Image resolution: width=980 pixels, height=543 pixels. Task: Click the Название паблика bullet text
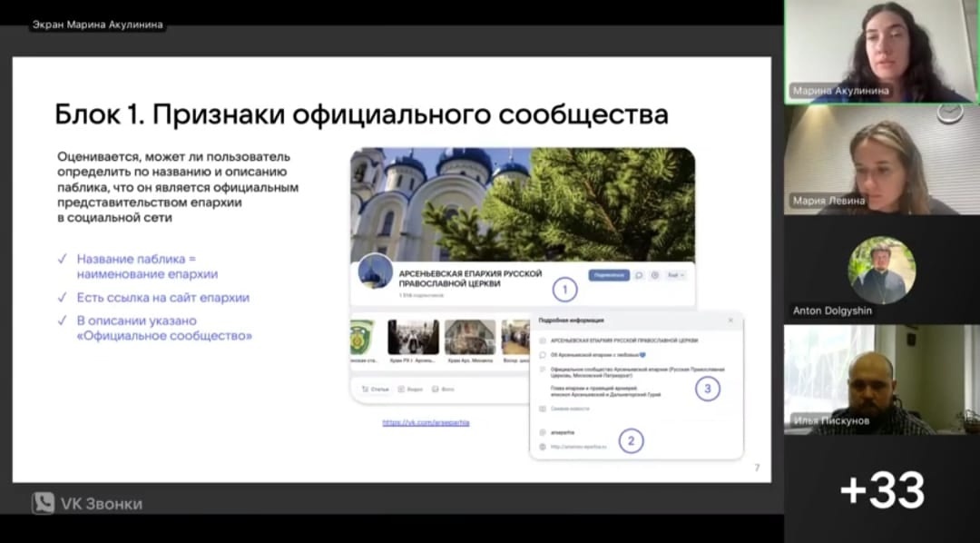148,266
